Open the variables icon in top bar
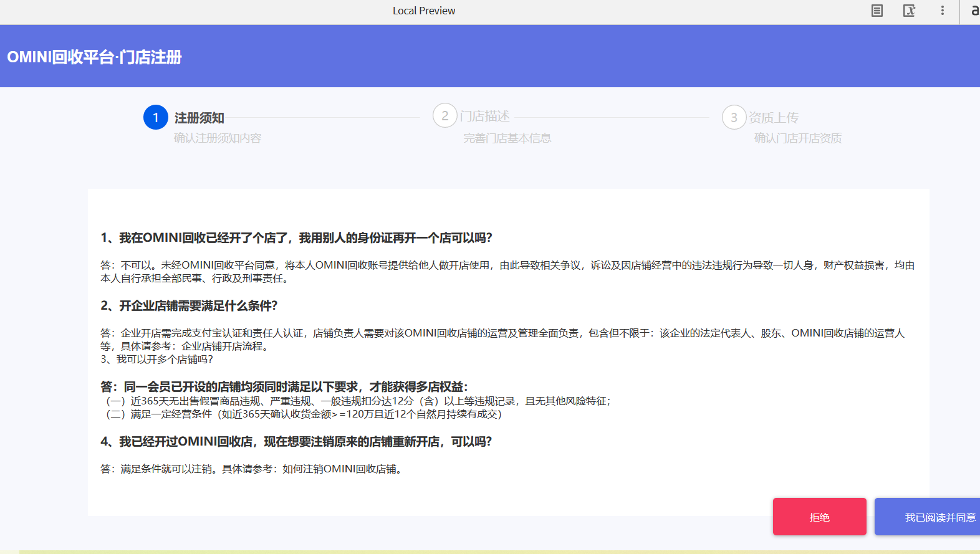Image resolution: width=980 pixels, height=554 pixels. [910, 11]
